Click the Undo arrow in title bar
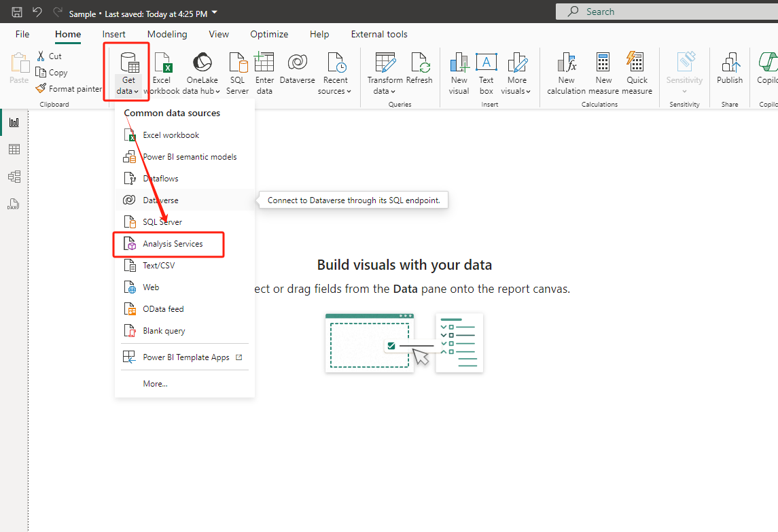 tap(37, 12)
